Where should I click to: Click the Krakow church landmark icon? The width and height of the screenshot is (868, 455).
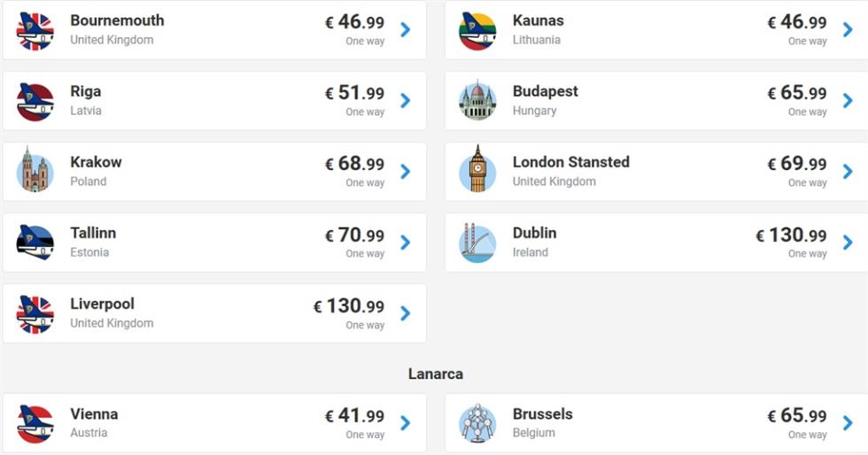click(35, 171)
